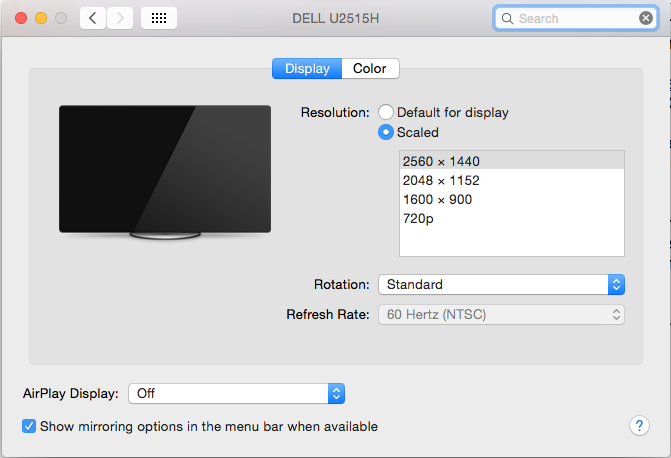Screen dimensions: 671x458
Task: Choose the 1600 × 900 resolution
Action: pyautogui.click(x=512, y=199)
